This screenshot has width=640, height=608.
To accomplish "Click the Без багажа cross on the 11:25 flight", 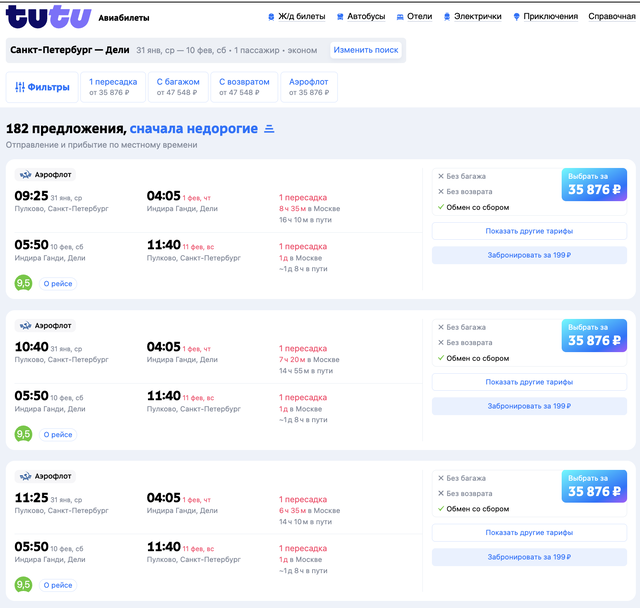I will coord(441,478).
